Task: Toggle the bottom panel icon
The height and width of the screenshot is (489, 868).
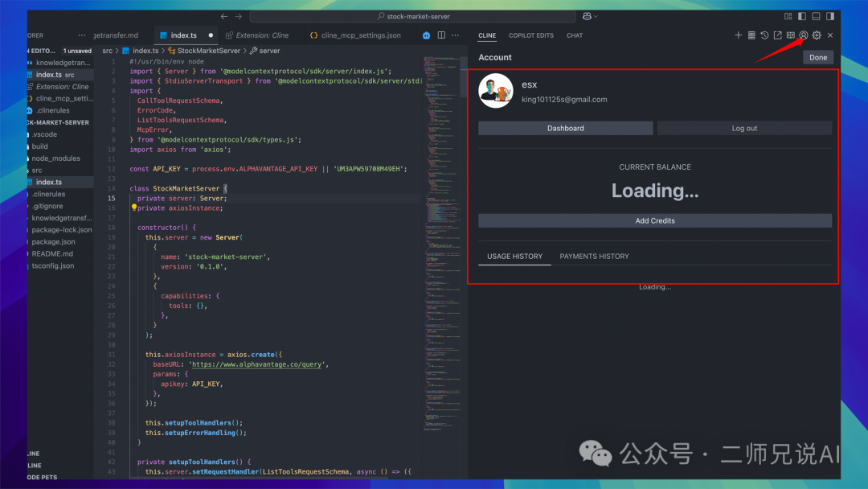Action: [816, 16]
